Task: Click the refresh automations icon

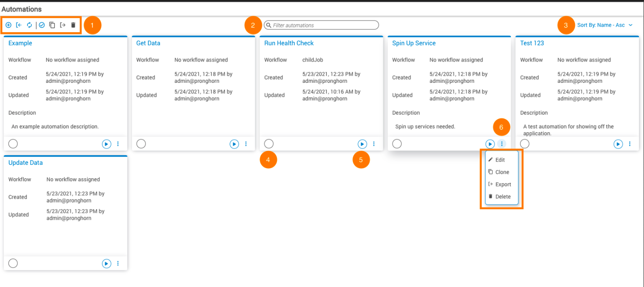Action: click(29, 25)
